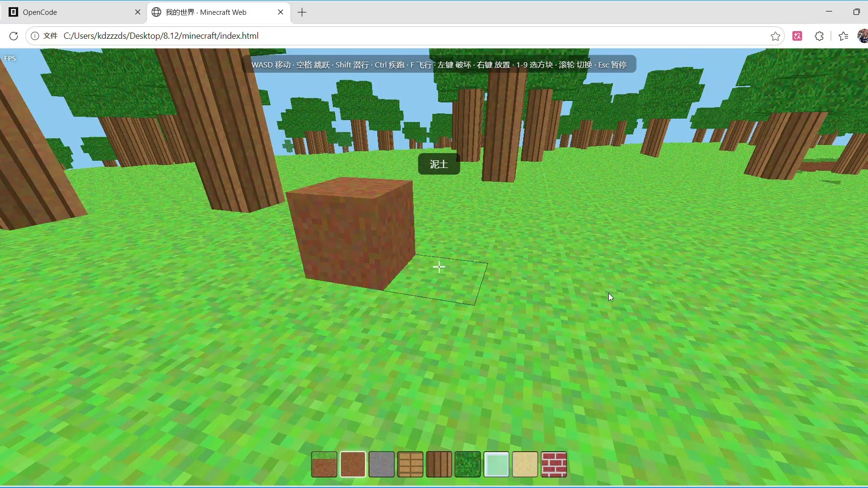Viewport: 868px width, 488px height.
Task: Select the sand block hotbar slot
Action: tap(525, 464)
